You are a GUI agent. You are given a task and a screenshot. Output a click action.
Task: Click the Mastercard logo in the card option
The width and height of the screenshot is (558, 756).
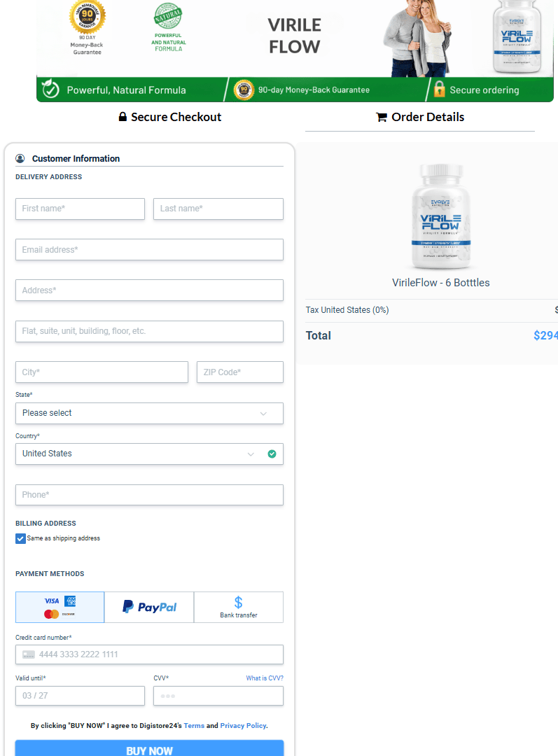(x=52, y=615)
